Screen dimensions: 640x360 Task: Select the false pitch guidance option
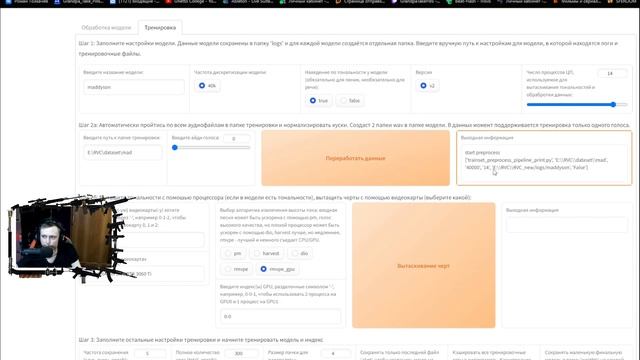(350, 100)
